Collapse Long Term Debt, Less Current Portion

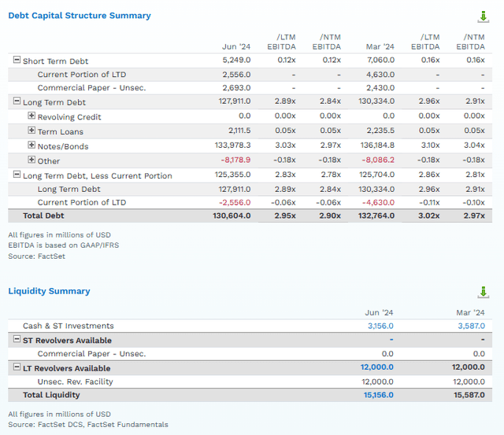coord(17,175)
